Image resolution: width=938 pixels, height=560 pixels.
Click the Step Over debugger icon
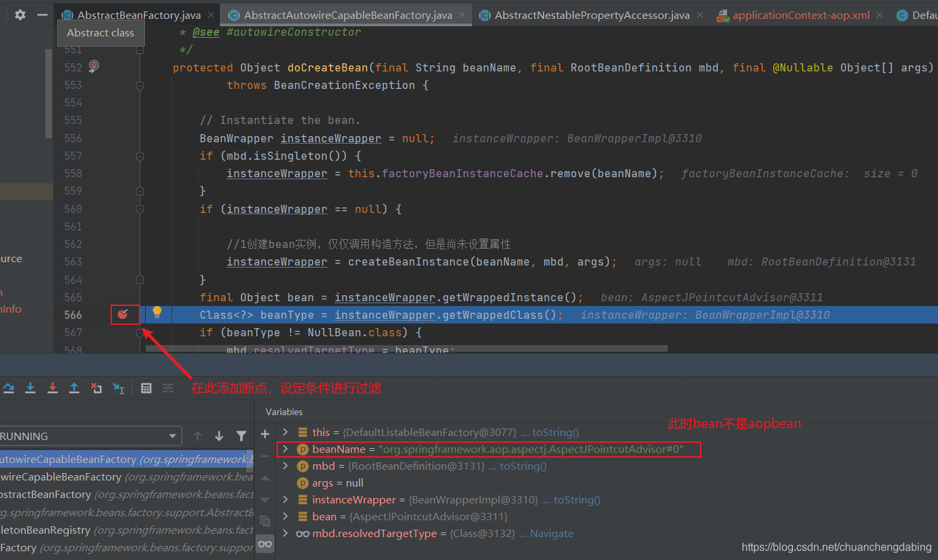point(9,388)
